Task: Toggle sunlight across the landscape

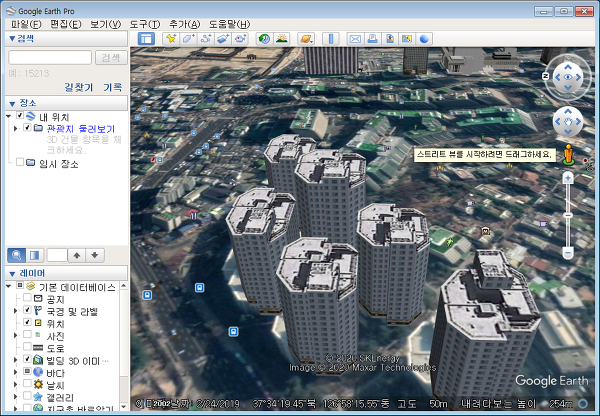Action: [x=282, y=39]
